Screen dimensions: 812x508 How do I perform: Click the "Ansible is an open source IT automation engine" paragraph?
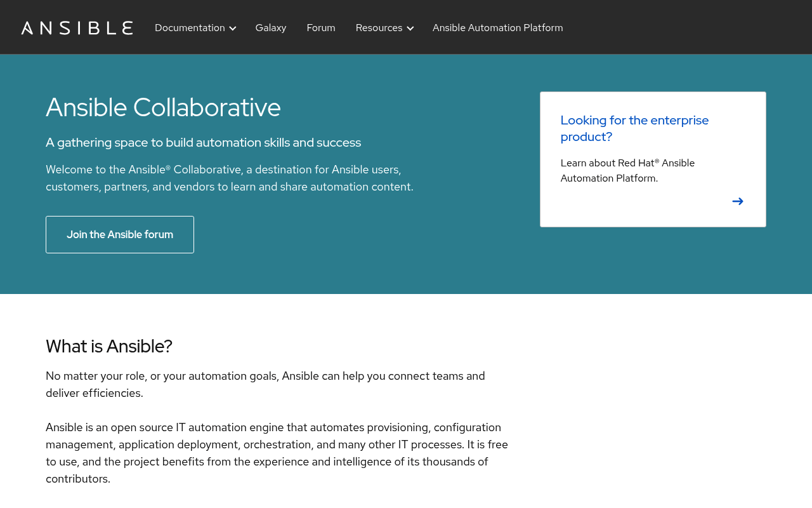point(277,453)
